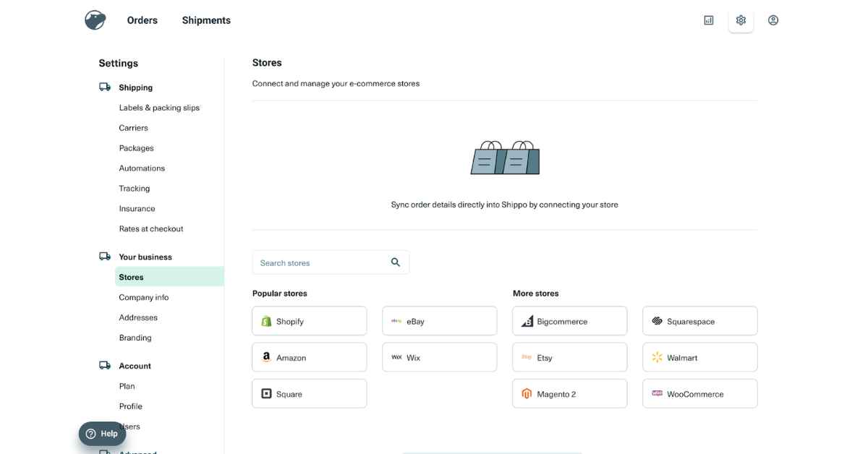
Task: Switch to the Shipments tab
Action: (x=205, y=20)
